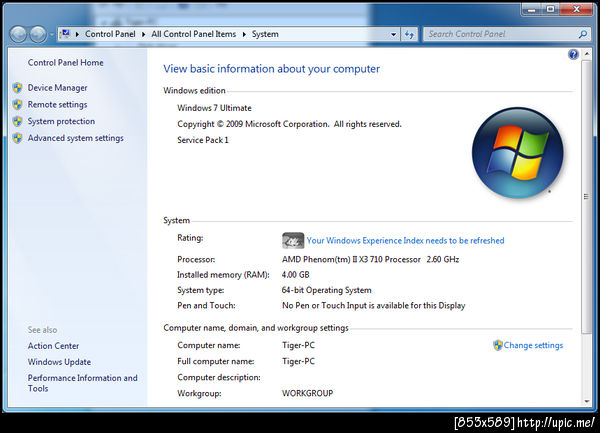Viewport: 600px width, 433px height.
Task: Open System protection
Action: (61, 121)
